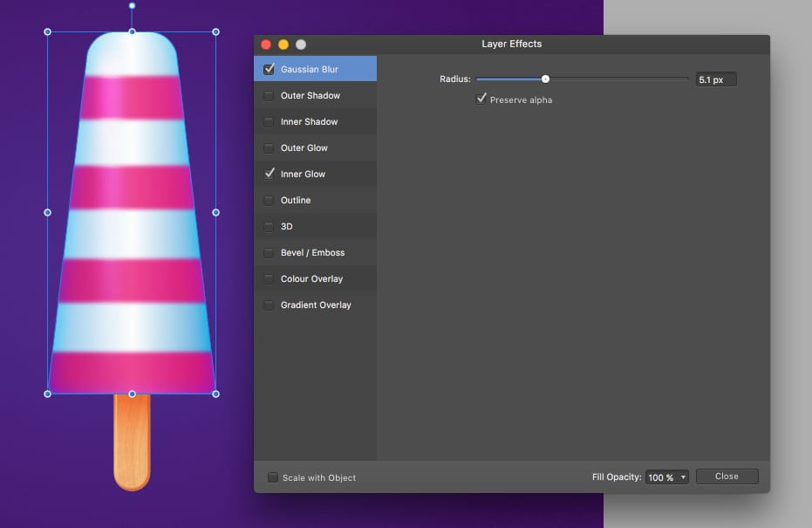Disable the Inner Glow effect checkbox
Image resolution: width=812 pixels, height=528 pixels.
(x=269, y=174)
